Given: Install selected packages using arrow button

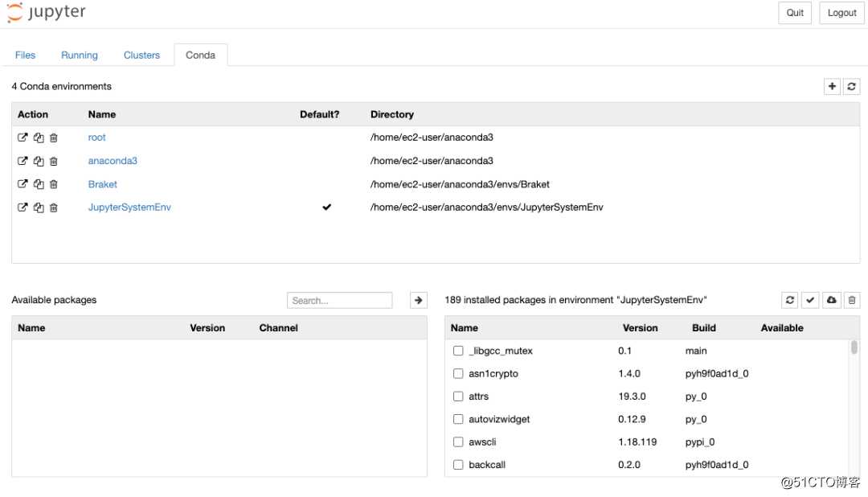Looking at the screenshot, I should tap(419, 300).
